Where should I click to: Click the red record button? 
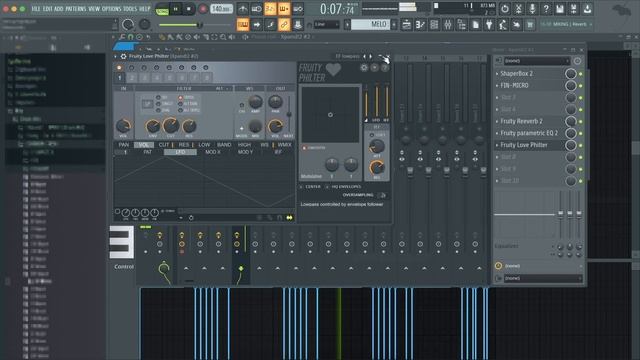202,9
